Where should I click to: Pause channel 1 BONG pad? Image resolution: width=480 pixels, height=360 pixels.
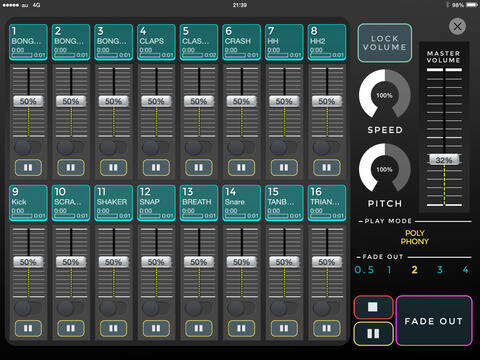pyautogui.click(x=28, y=167)
